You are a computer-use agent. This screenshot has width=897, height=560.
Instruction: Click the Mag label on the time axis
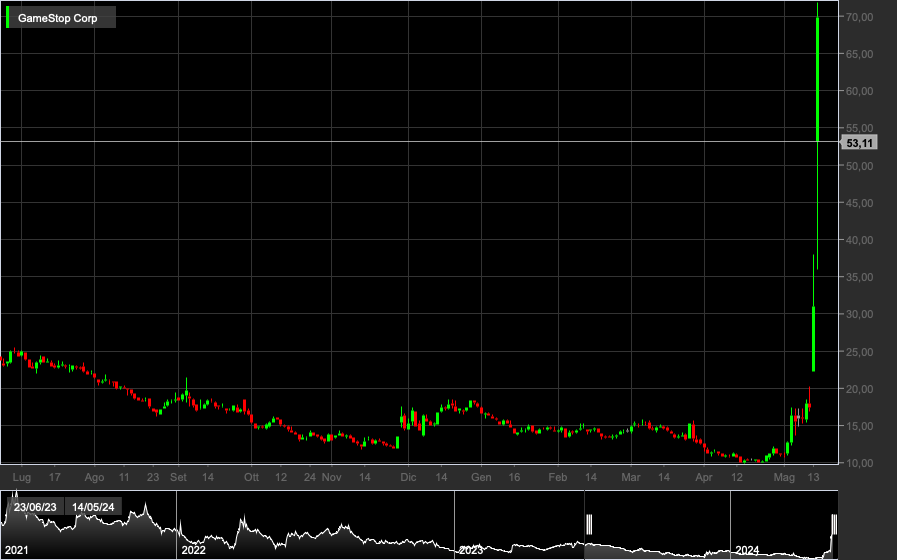coord(784,477)
